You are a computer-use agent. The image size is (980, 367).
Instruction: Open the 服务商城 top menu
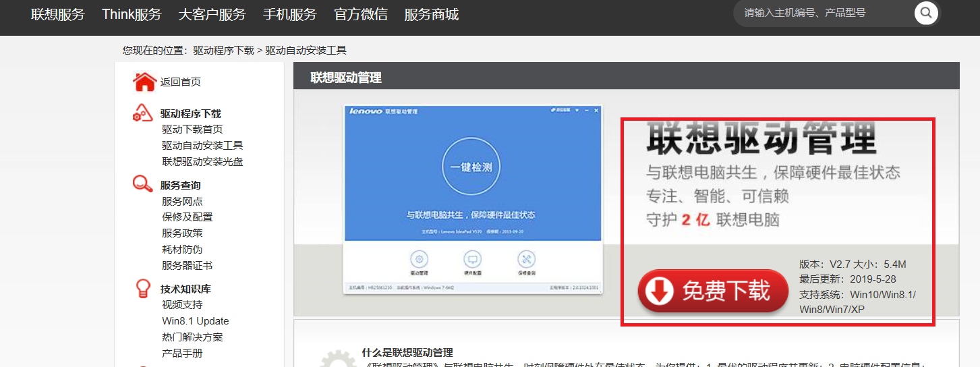point(432,14)
